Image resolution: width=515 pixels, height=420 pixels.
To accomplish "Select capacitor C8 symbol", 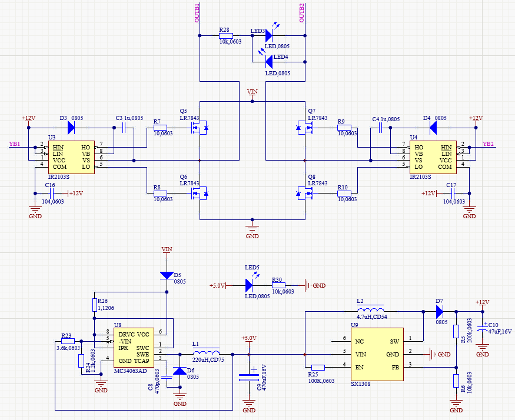I will [x=167, y=377].
